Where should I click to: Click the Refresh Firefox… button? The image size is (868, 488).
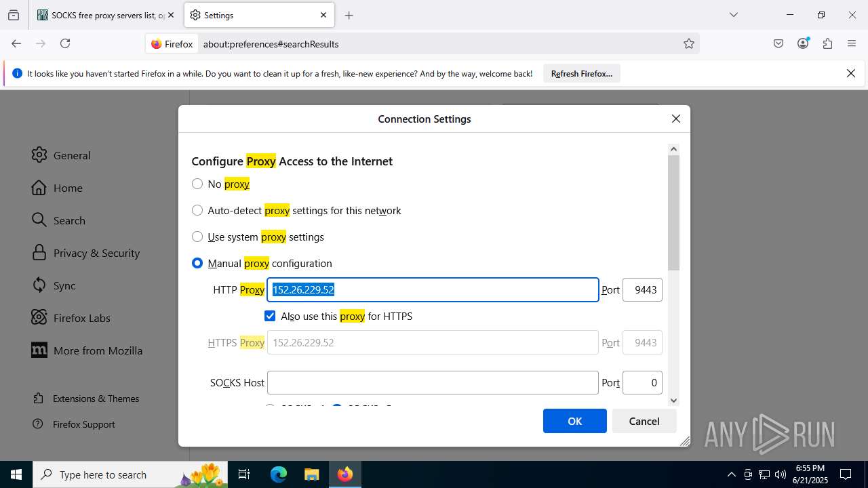(x=582, y=73)
